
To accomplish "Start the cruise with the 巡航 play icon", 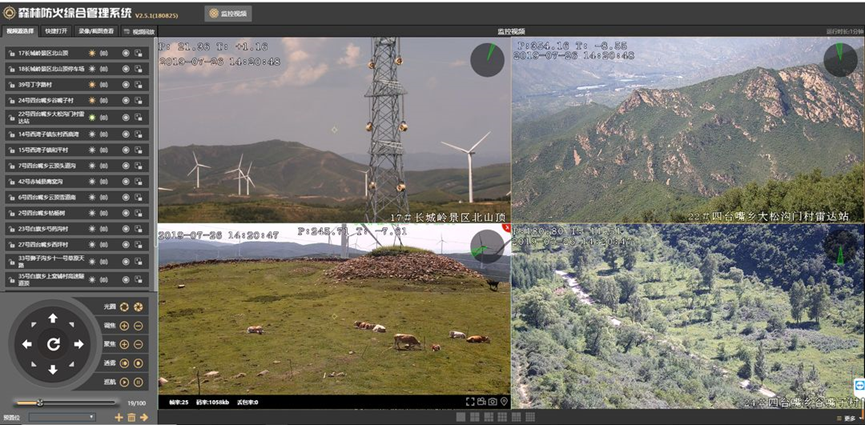I will (125, 382).
